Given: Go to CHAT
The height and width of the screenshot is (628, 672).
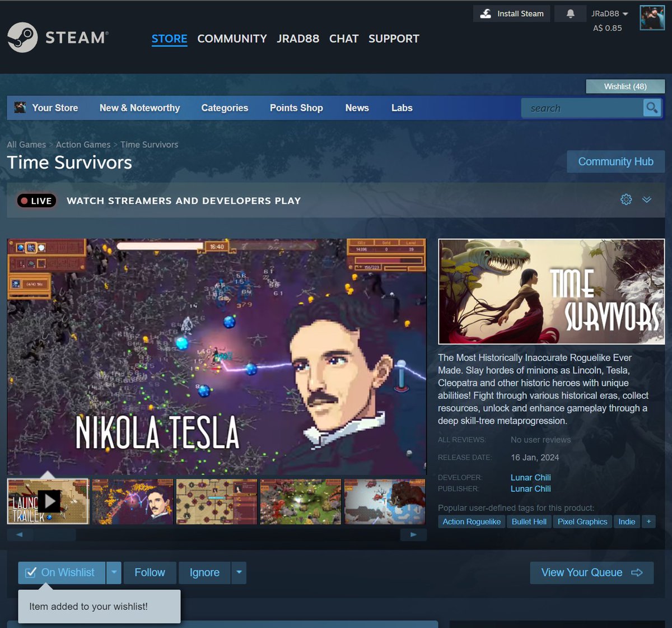Looking at the screenshot, I should tap(344, 39).
